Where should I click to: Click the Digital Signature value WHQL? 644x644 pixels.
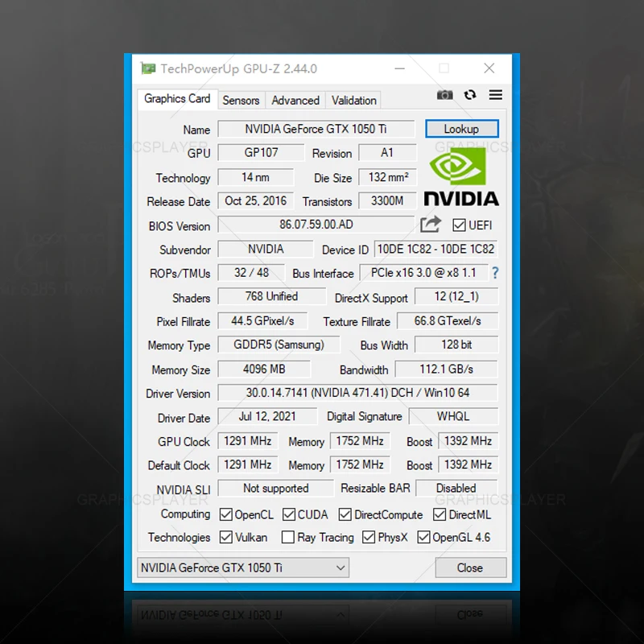pyautogui.click(x=453, y=416)
